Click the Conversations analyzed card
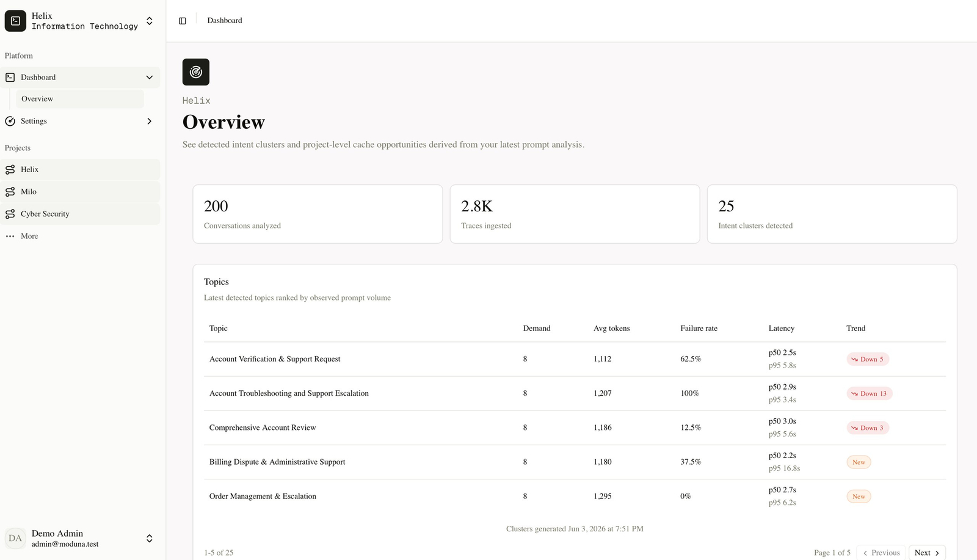 tap(318, 214)
